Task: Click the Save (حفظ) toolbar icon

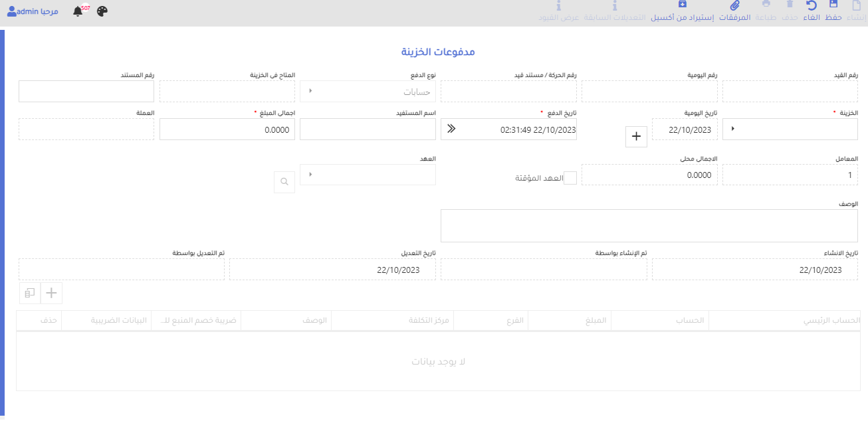Action: pyautogui.click(x=833, y=6)
